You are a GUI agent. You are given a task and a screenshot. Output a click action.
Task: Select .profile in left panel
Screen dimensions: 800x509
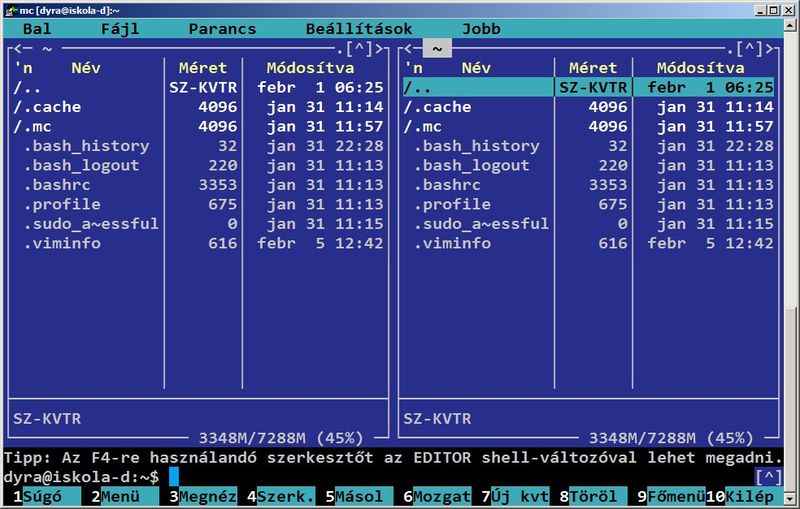[x=198, y=204]
